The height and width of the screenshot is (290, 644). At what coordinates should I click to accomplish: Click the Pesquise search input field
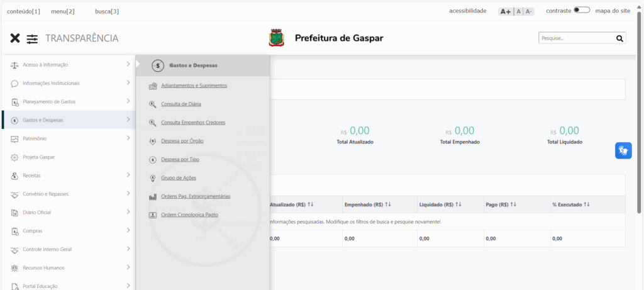point(575,38)
